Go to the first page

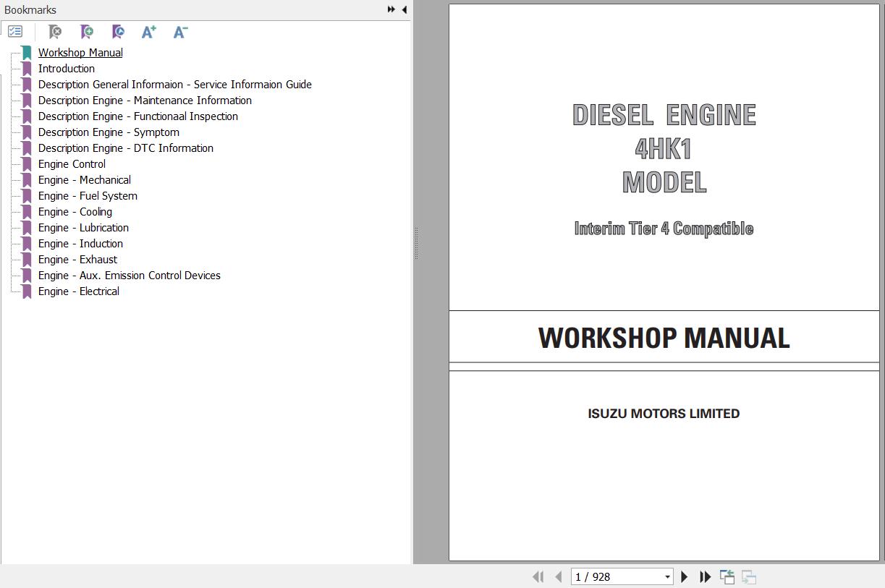(538, 576)
